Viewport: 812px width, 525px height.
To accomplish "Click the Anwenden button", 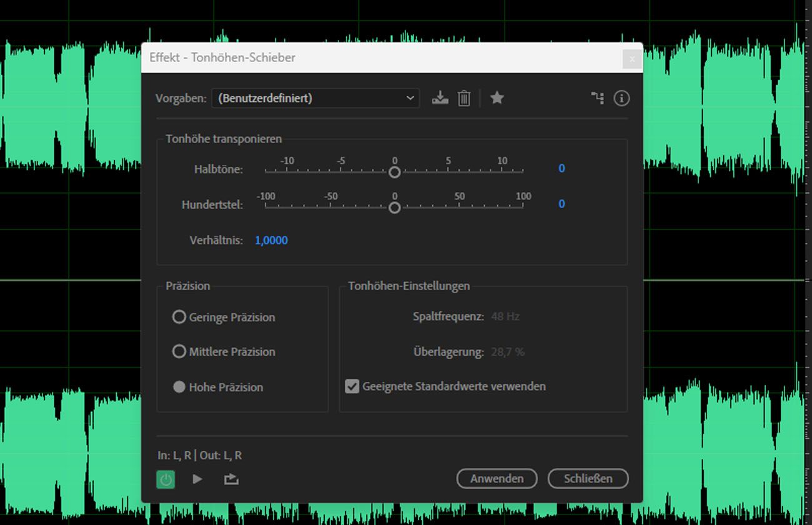I will click(x=497, y=479).
